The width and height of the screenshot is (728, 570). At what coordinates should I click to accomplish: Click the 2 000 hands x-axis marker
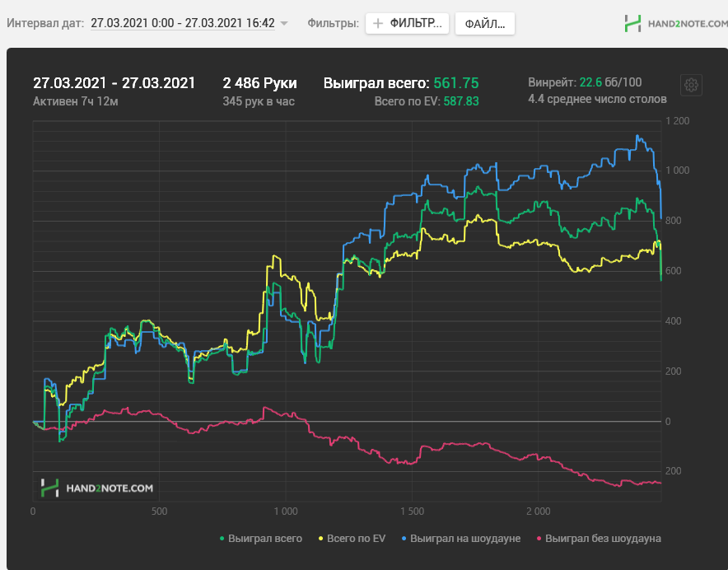[x=538, y=512]
